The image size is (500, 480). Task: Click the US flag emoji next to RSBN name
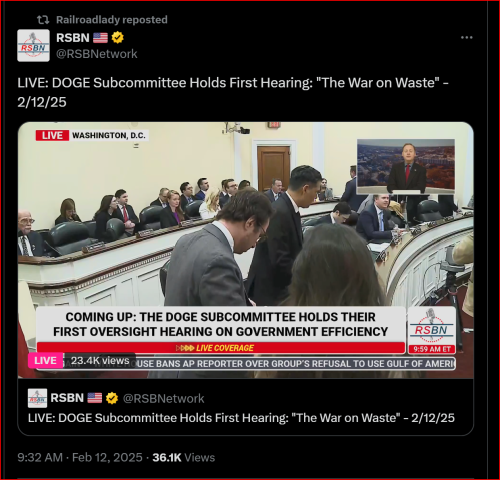click(100, 38)
